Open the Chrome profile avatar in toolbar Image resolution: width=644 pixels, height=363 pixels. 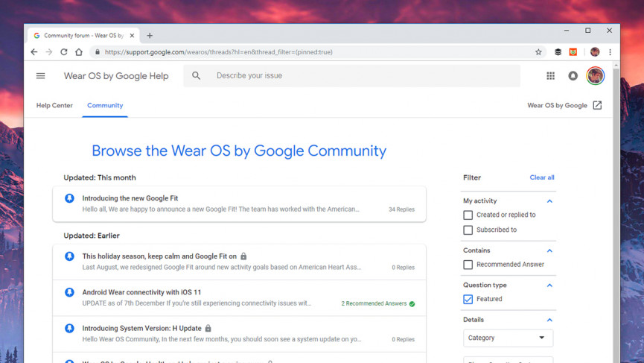(595, 51)
